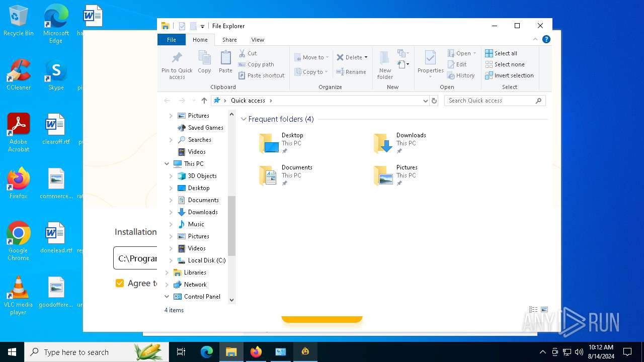Switch to large icons view layout
The width and height of the screenshot is (644, 362).
pos(544,310)
